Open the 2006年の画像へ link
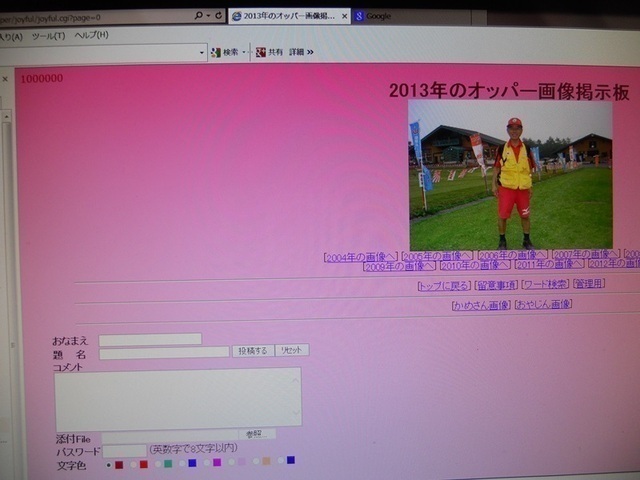The width and height of the screenshot is (640, 480). pyautogui.click(x=513, y=255)
